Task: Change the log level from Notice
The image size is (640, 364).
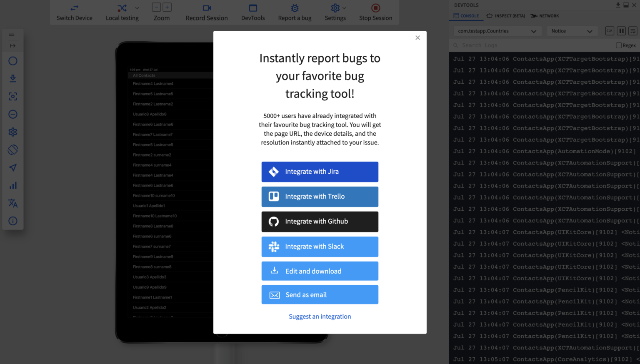Action: point(572,30)
